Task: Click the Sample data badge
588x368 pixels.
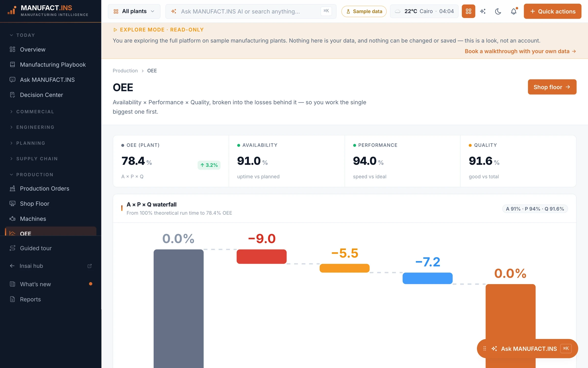Action: 364,11
